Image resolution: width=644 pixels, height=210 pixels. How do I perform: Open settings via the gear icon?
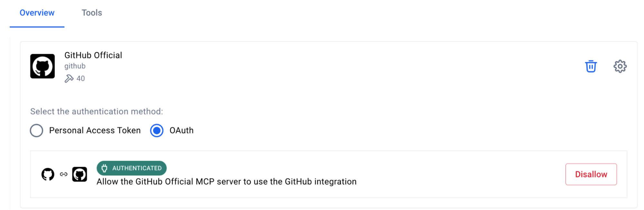pos(620,66)
